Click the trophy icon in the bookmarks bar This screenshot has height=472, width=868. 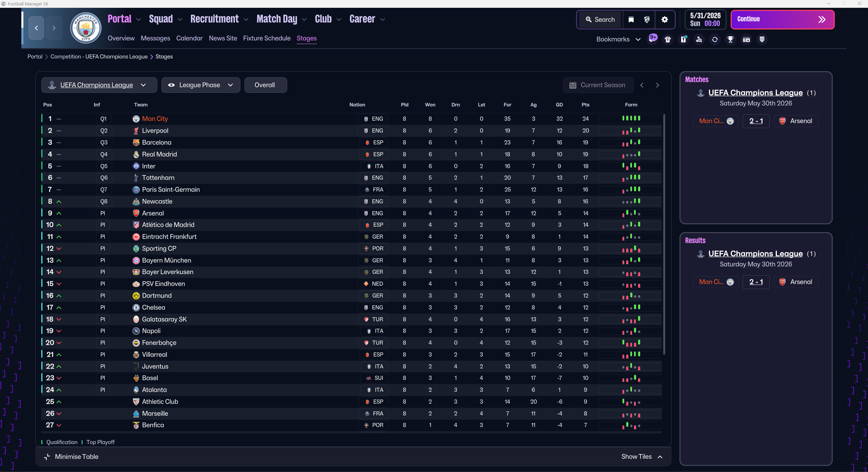[x=730, y=40]
